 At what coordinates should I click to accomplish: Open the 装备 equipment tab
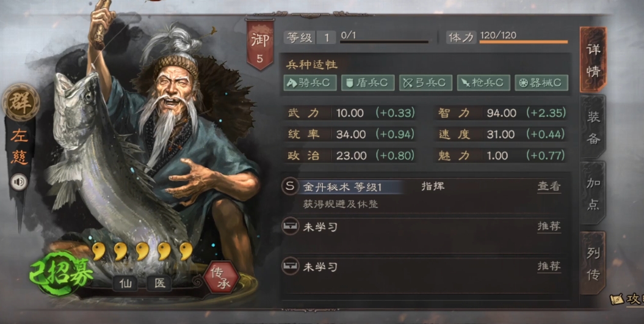click(x=593, y=128)
